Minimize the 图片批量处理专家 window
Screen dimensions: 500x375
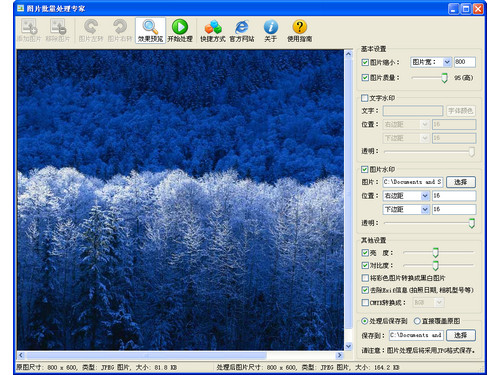453,9
